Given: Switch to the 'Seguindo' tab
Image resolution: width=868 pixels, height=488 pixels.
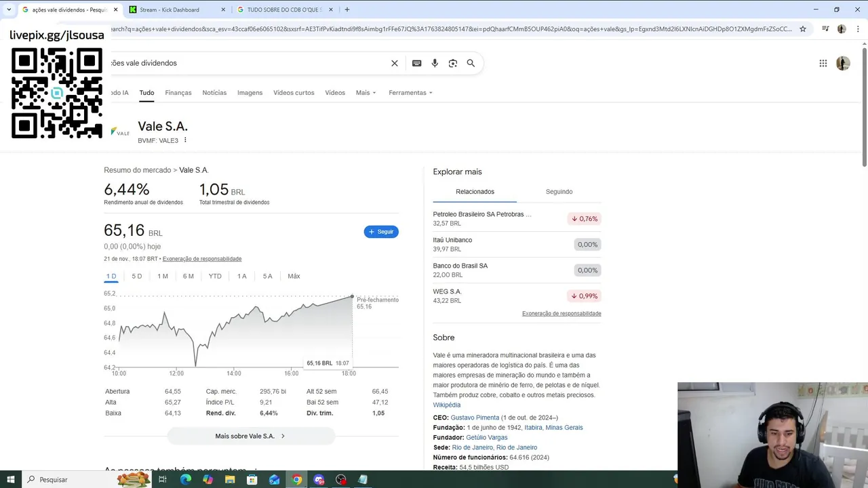Looking at the screenshot, I should coord(559,192).
